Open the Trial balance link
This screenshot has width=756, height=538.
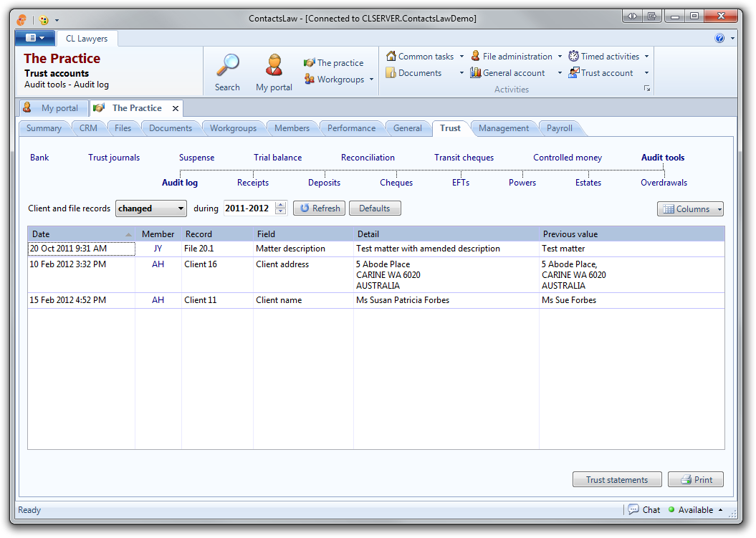pos(278,158)
